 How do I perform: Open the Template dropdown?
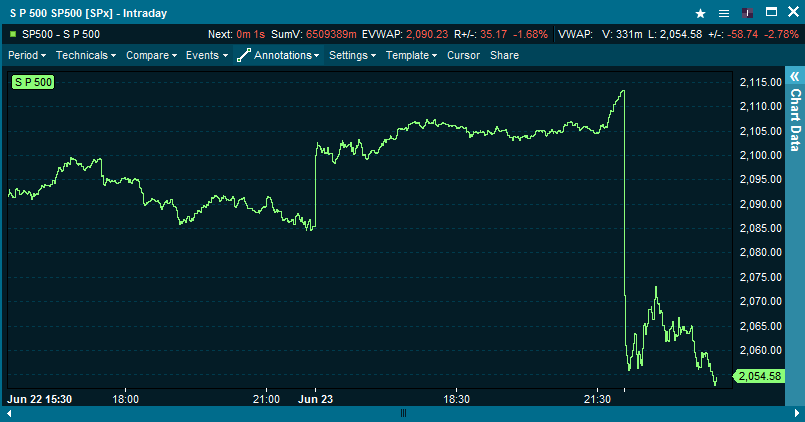tap(411, 55)
